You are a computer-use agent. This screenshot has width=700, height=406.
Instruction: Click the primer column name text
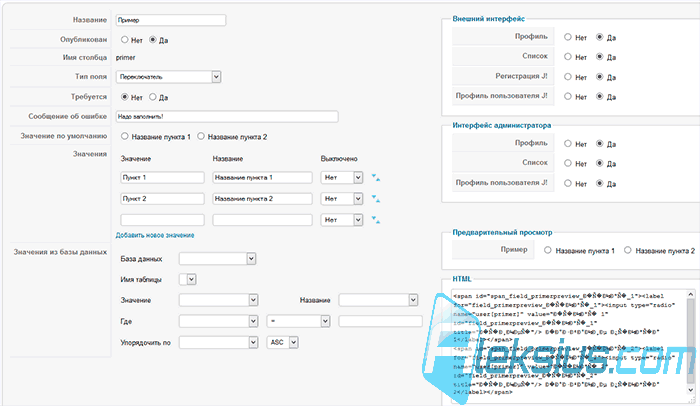tap(125, 58)
